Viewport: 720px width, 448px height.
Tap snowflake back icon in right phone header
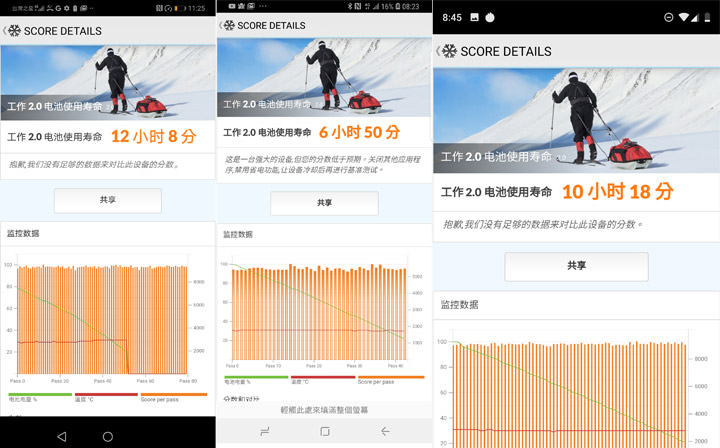(x=447, y=51)
